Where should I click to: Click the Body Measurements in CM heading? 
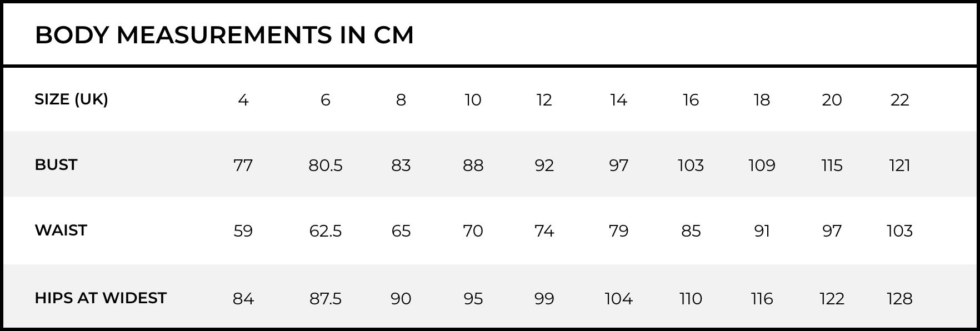coord(224,35)
